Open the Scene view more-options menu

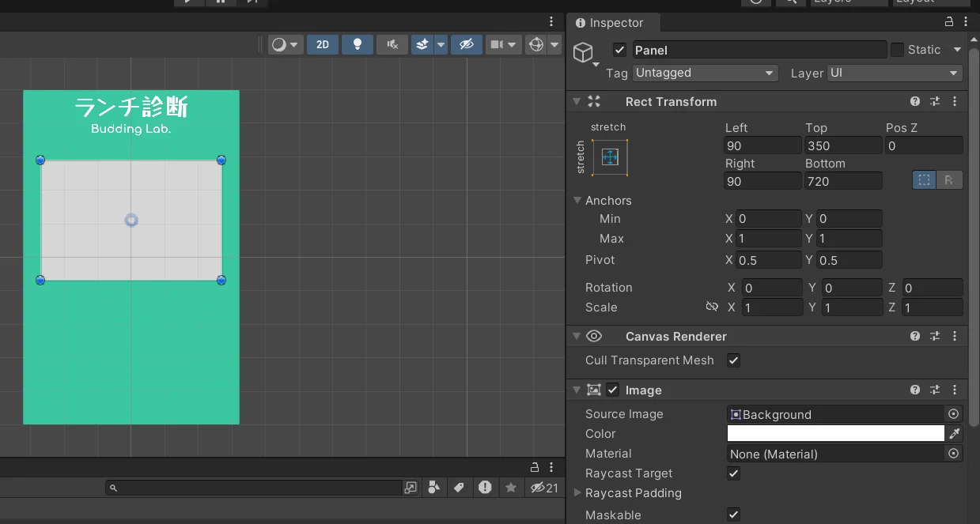point(551,21)
